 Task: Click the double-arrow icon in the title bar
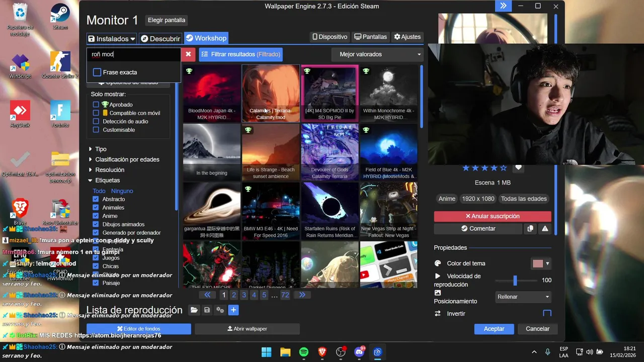click(x=503, y=6)
